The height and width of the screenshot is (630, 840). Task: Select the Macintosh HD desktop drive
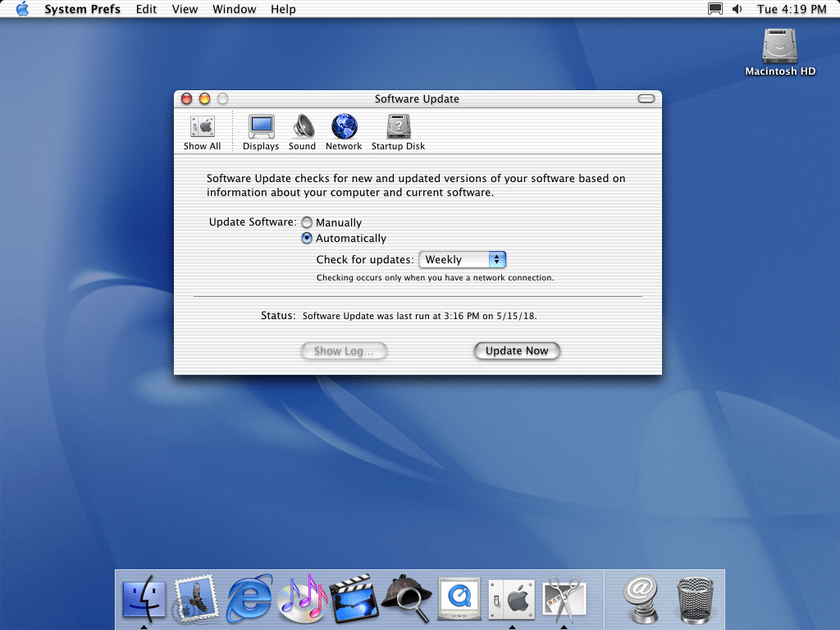[x=780, y=48]
